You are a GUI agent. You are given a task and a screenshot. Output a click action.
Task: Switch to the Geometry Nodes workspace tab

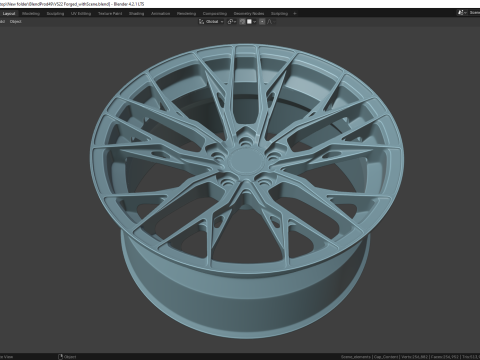coord(249,14)
